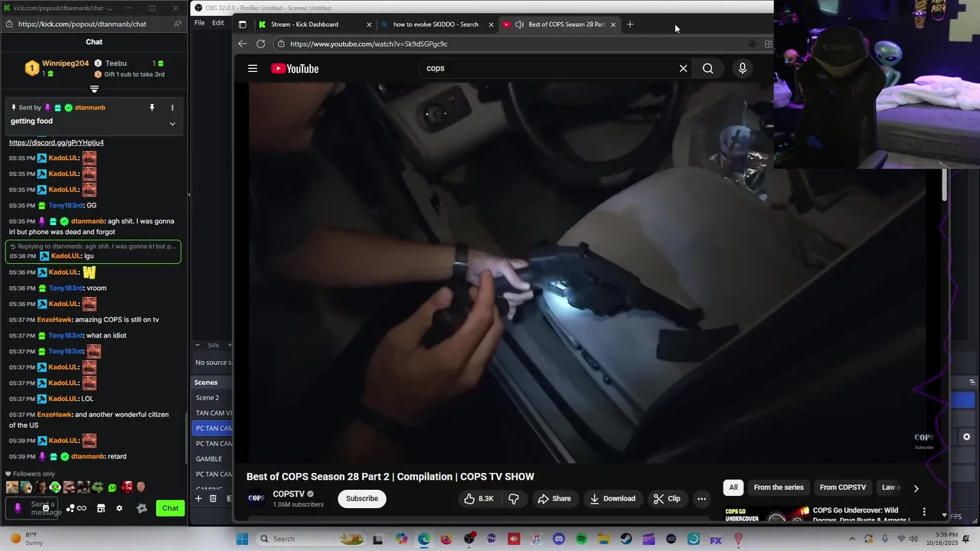Like the COPS video
This screenshot has width=980, height=551.
pyautogui.click(x=479, y=498)
